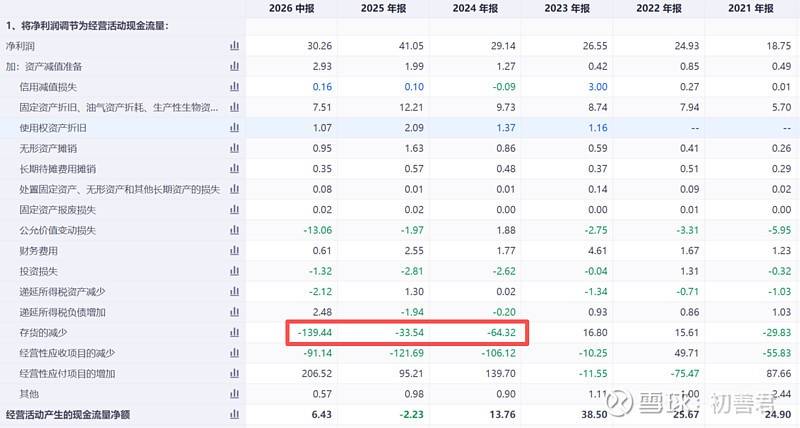Open chart icon for 经营活动产生的现金流量净额 row
Viewport: 800px width, 428px height.
pos(234,414)
